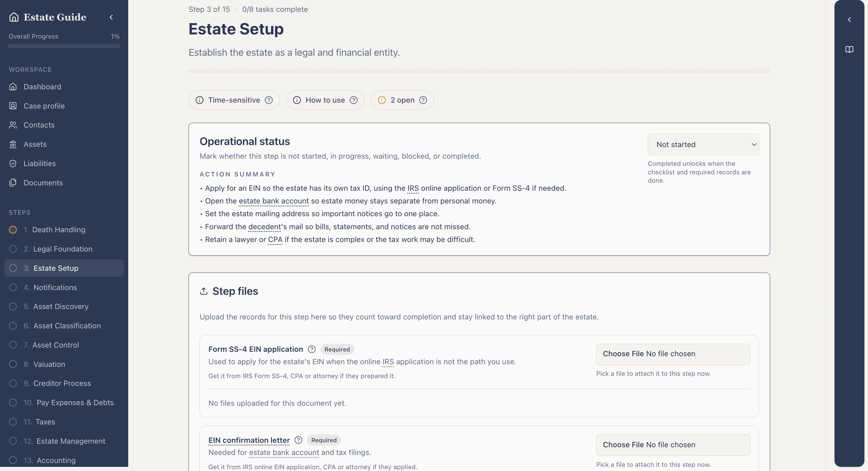Click the Estate Setup step progress bar
868x471 pixels.
(479, 71)
